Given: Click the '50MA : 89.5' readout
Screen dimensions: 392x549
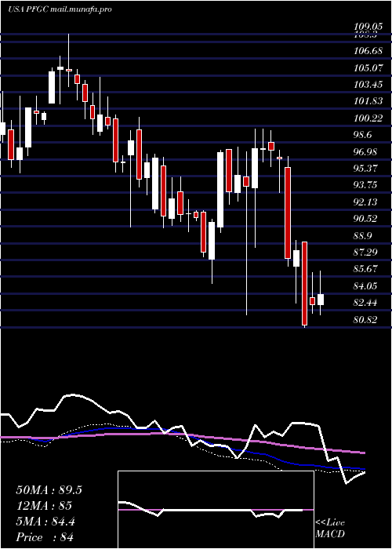Looking at the screenshot, I should [x=49, y=490].
